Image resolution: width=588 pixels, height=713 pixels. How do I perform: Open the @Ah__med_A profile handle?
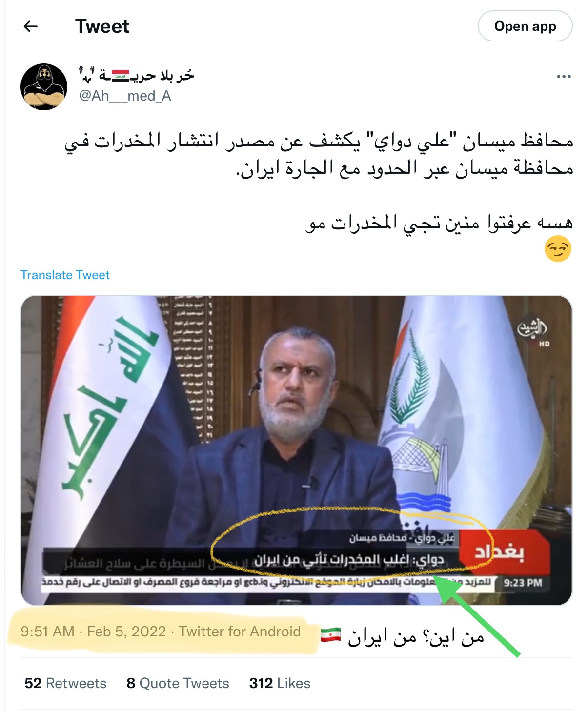pos(125,96)
